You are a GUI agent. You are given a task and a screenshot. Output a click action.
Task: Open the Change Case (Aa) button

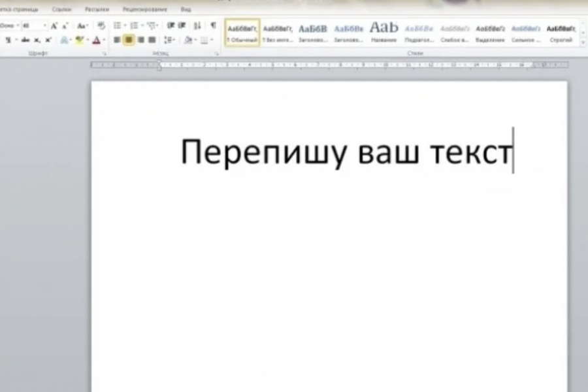pyautogui.click(x=82, y=26)
